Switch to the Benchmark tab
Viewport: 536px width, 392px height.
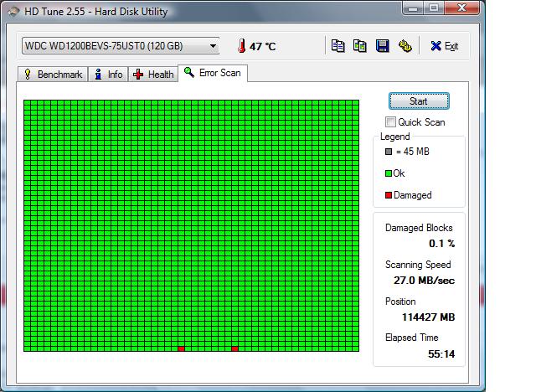pyautogui.click(x=53, y=75)
